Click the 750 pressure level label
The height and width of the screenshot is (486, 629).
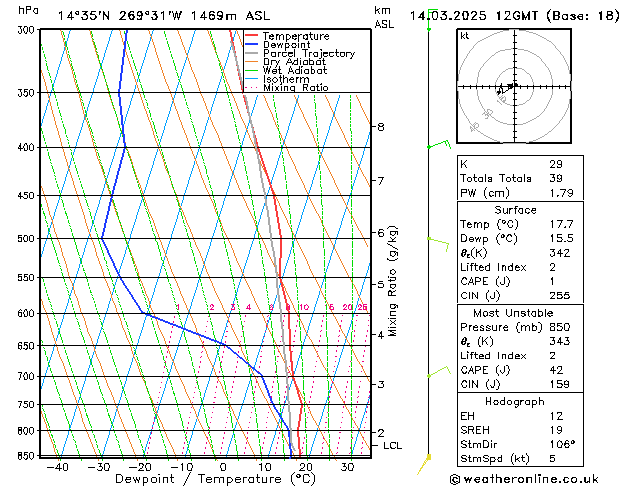click(x=28, y=405)
